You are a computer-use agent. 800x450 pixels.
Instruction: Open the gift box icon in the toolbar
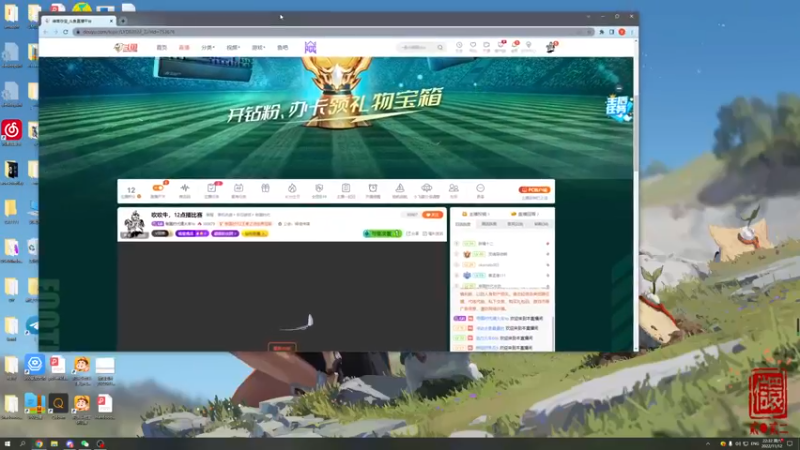(265, 189)
